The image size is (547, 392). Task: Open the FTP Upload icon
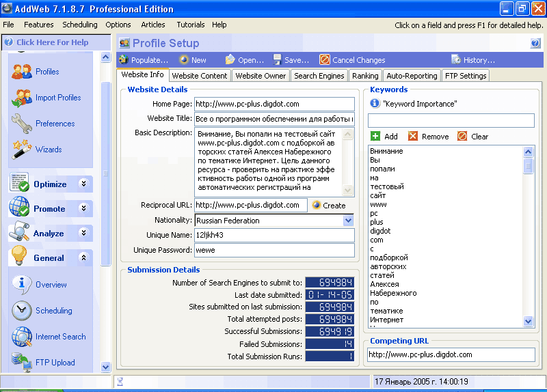(x=22, y=363)
